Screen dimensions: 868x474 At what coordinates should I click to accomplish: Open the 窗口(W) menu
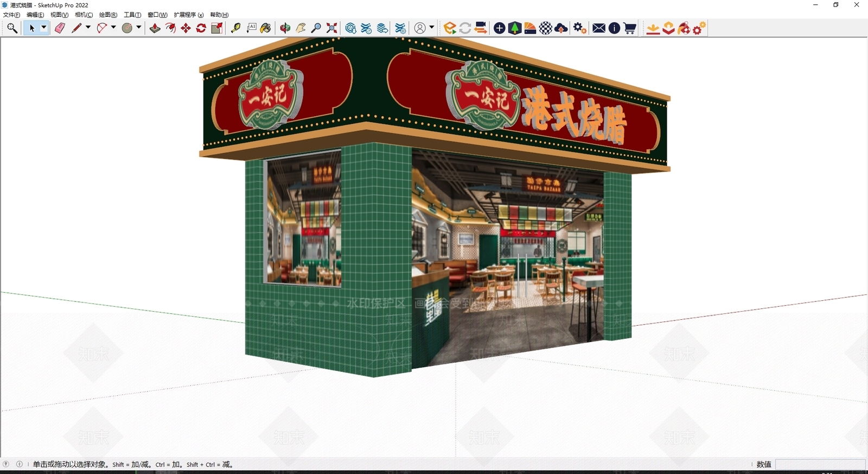click(157, 15)
